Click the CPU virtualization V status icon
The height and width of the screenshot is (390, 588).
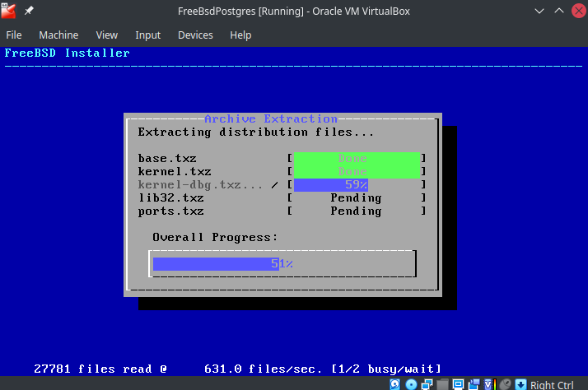(x=490, y=384)
